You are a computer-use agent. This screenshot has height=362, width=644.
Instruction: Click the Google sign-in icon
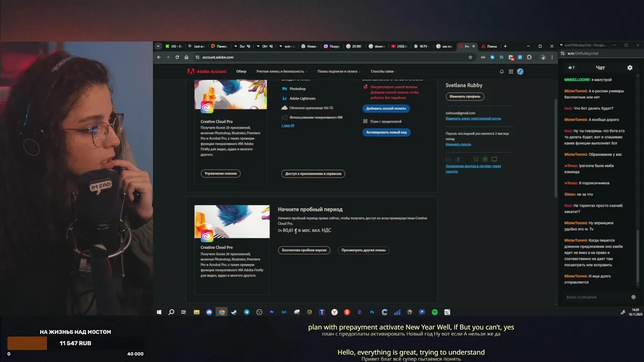pos(448,159)
